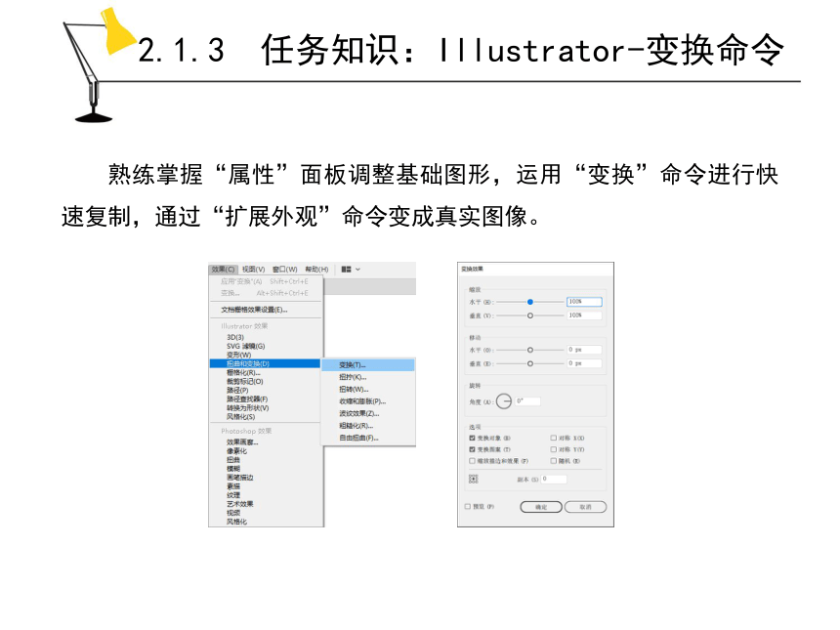The height and width of the screenshot is (630, 840).
Task: Open the 视图(V) menu
Action: [253, 269]
